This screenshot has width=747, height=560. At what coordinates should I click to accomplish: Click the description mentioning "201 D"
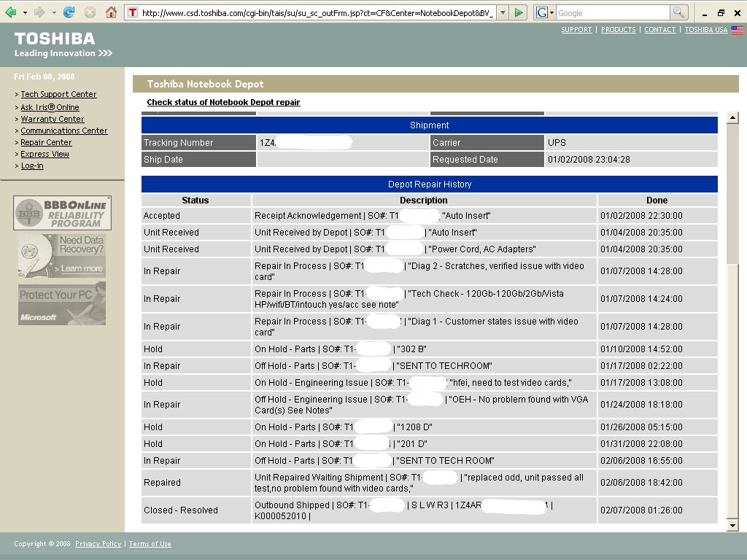pyautogui.click(x=424, y=444)
